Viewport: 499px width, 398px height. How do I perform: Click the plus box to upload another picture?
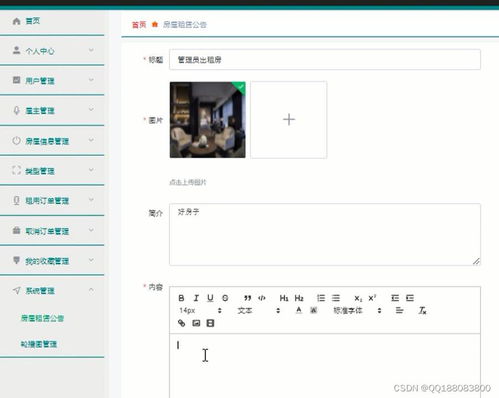tap(289, 120)
